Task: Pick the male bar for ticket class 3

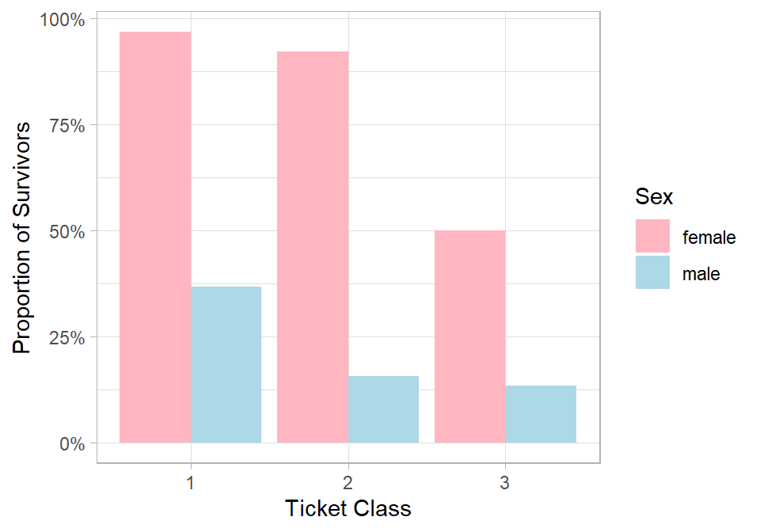Action: (x=541, y=414)
